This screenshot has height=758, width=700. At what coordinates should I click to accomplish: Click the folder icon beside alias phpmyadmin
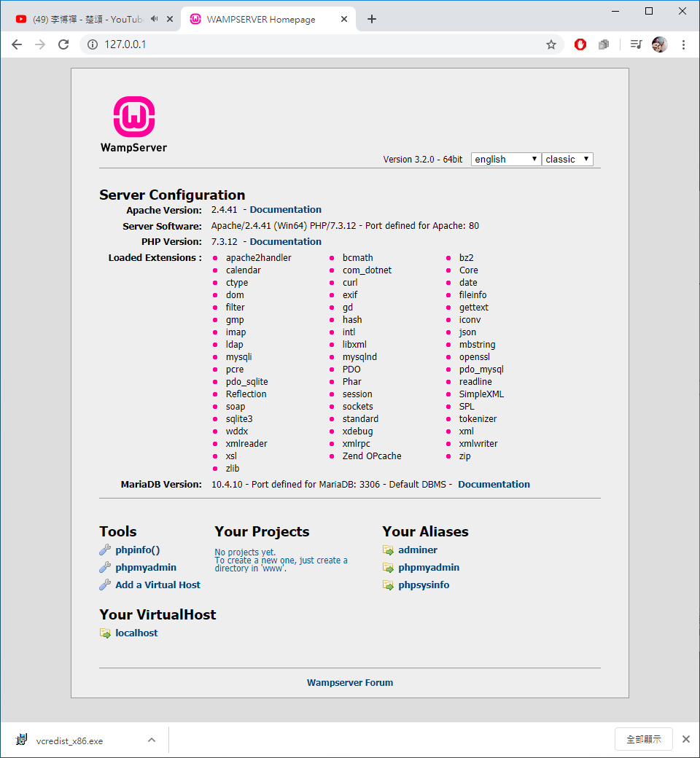coord(388,568)
